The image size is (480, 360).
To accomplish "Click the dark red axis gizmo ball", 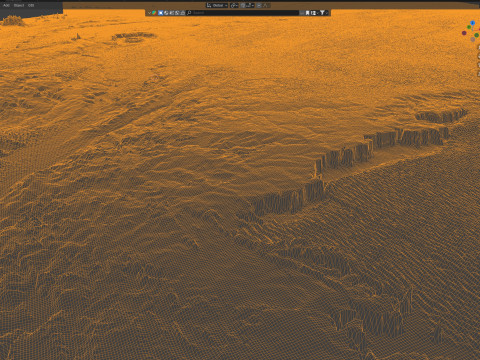I will tap(464, 33).
